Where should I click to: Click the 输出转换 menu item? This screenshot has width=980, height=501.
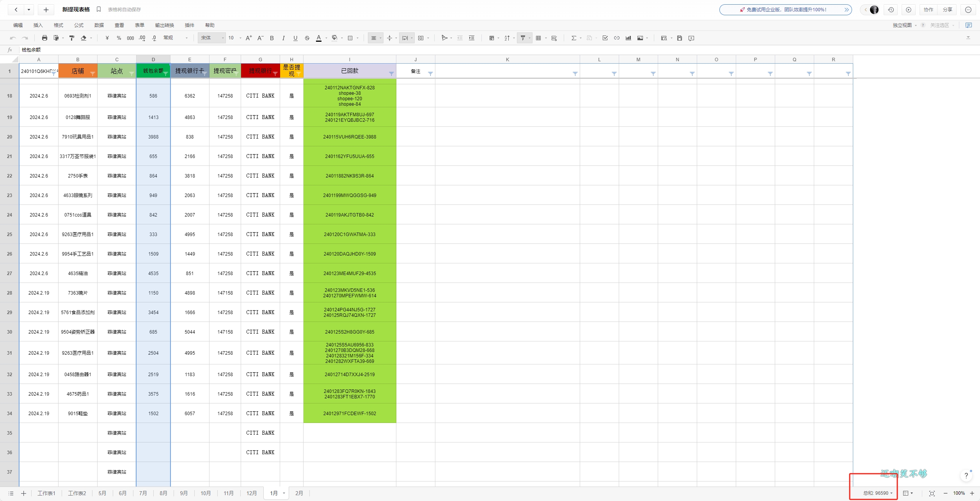163,25
